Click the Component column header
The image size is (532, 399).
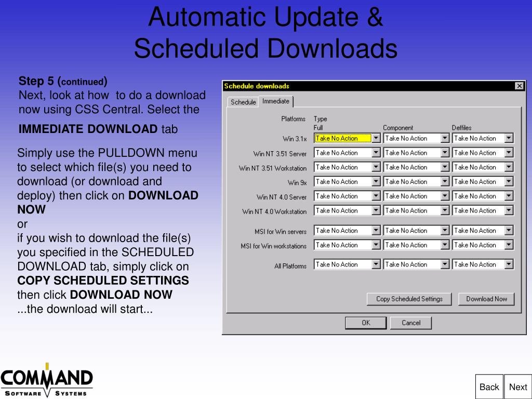pos(398,128)
